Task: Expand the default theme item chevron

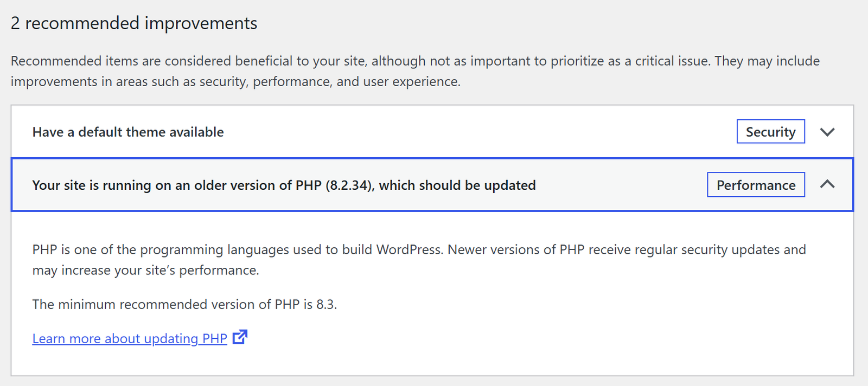Action: coord(827,132)
